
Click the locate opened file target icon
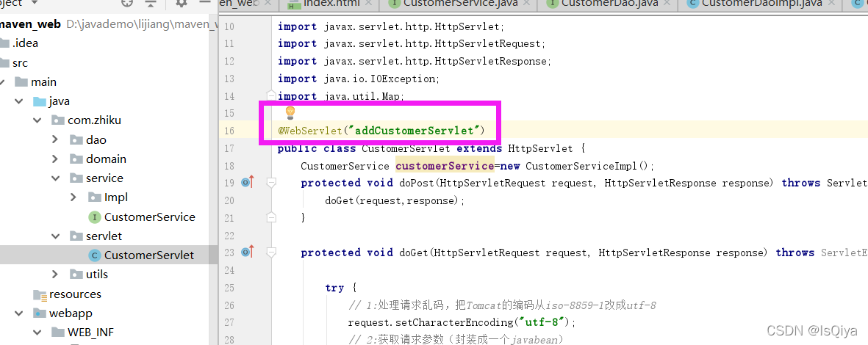(x=127, y=3)
